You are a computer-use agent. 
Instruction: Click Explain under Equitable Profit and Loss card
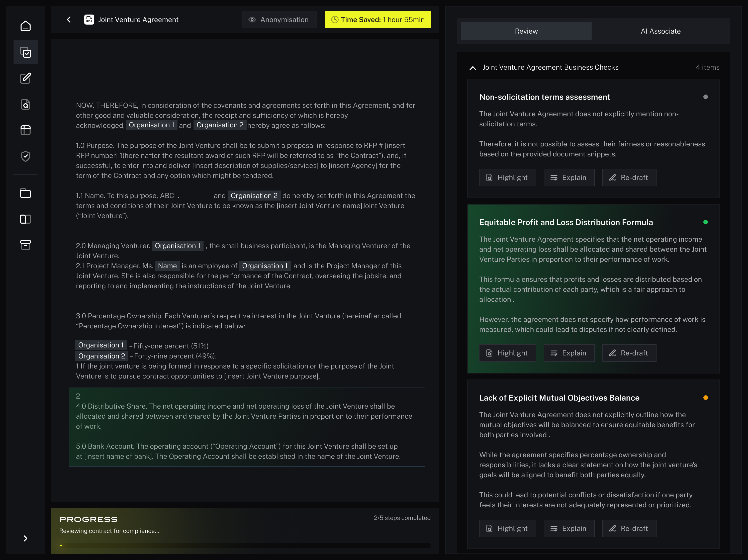coord(569,353)
